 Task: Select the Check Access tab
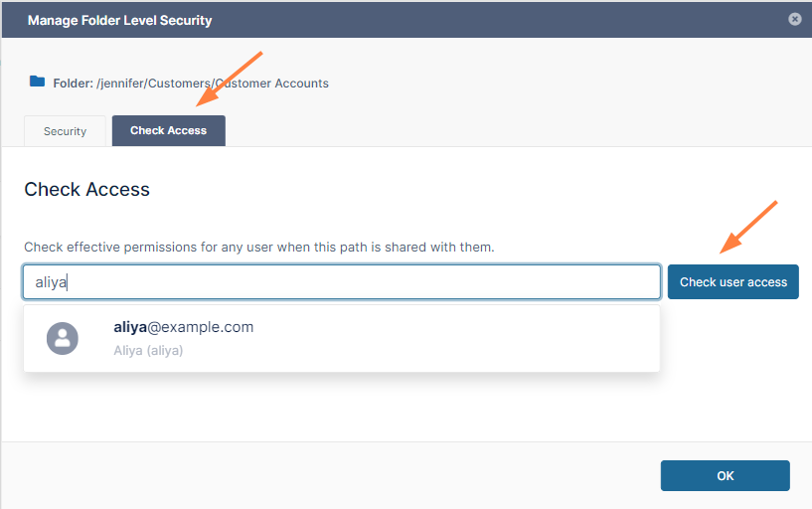tap(168, 131)
